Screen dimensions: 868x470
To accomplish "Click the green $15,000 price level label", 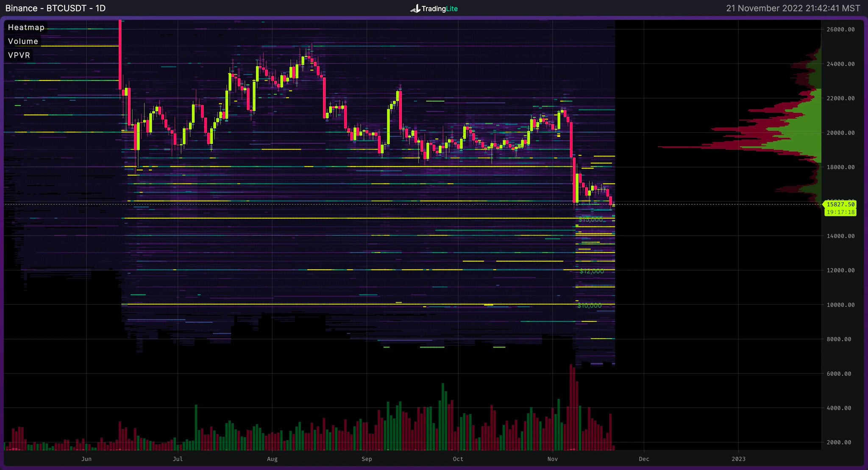I will point(592,219).
